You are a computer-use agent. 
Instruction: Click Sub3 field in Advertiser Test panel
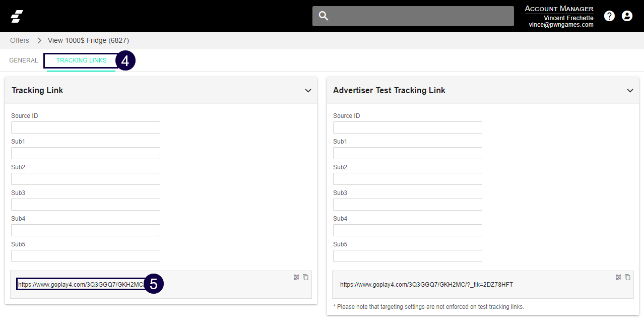[407, 205]
